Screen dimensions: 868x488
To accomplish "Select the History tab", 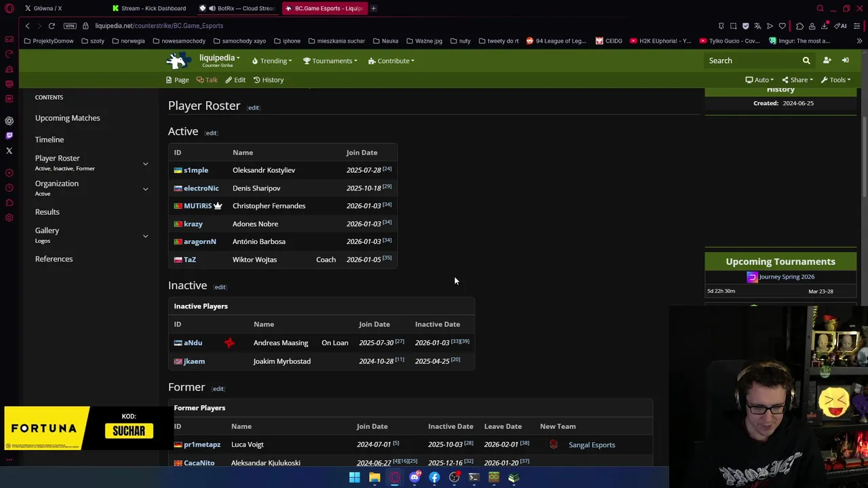I will [269, 80].
